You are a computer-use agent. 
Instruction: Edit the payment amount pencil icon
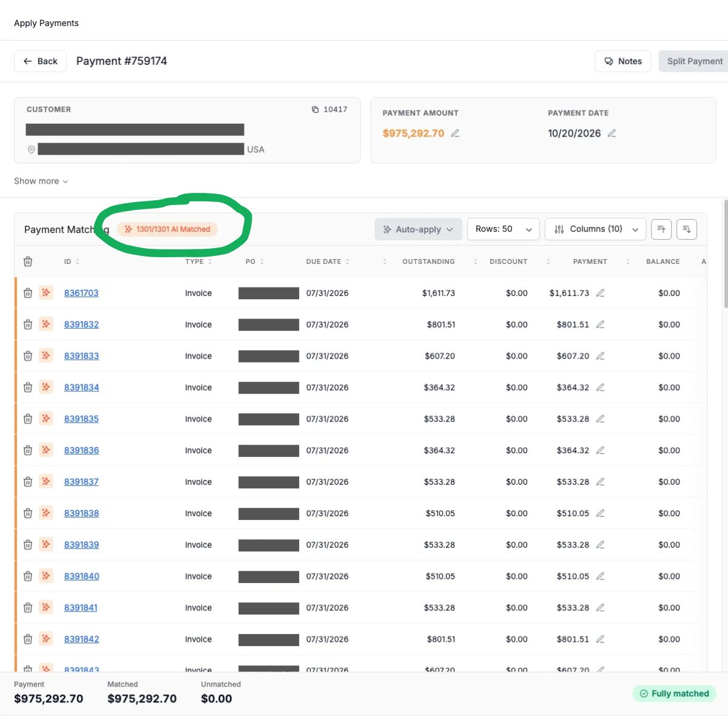click(x=455, y=133)
